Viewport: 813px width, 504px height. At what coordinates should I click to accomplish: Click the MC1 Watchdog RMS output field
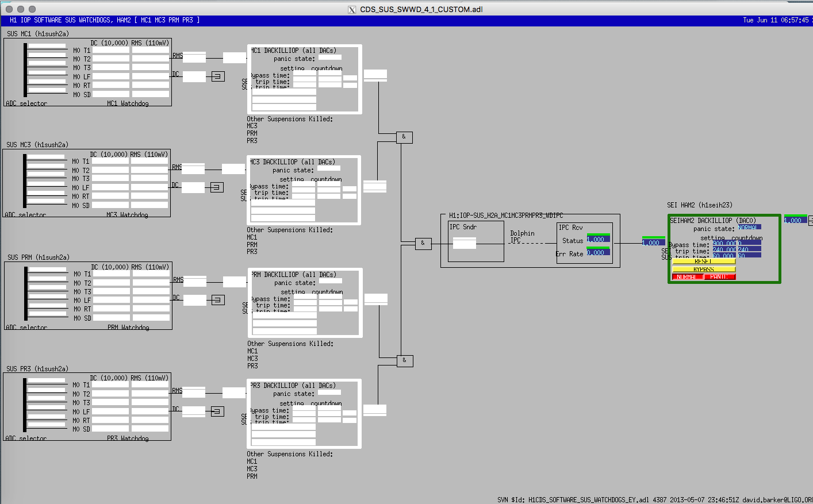pos(194,57)
